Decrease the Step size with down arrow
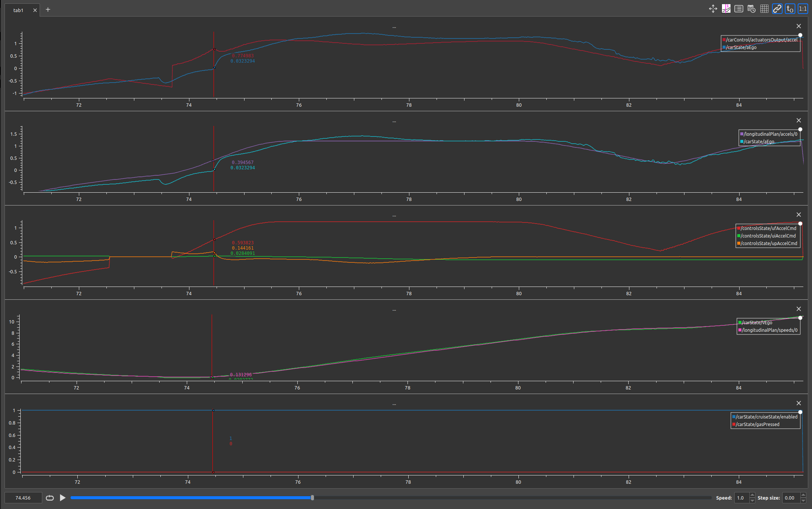This screenshot has height=509, width=812. 803,500
